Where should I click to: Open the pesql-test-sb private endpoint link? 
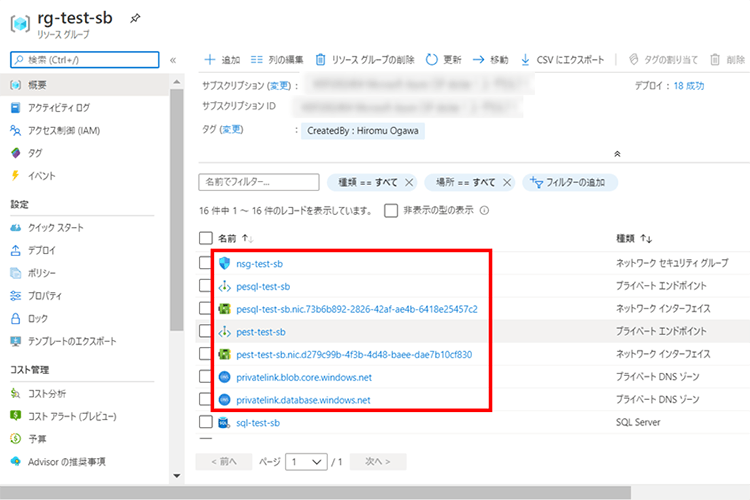coord(263,287)
